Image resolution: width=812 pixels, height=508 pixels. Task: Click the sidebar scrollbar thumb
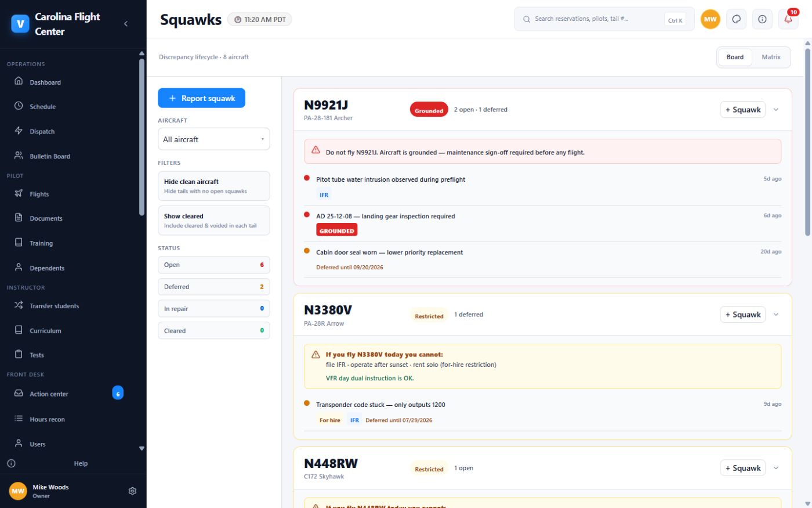coord(142,136)
